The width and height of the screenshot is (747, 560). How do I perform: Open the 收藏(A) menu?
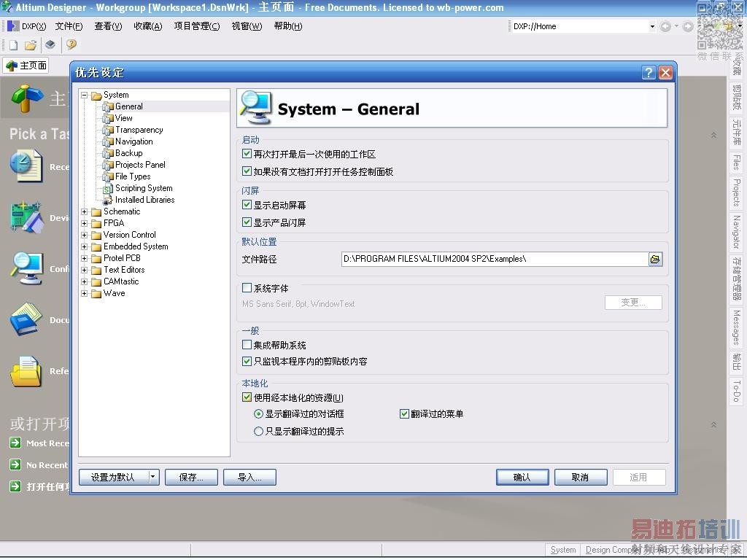[x=147, y=26]
